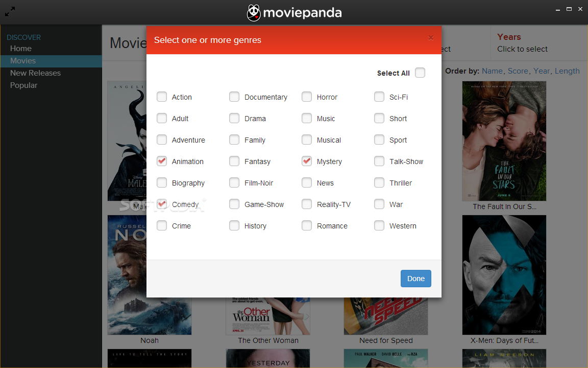The height and width of the screenshot is (368, 588).
Task: Maximize the moviepanda window
Action: [x=569, y=9]
